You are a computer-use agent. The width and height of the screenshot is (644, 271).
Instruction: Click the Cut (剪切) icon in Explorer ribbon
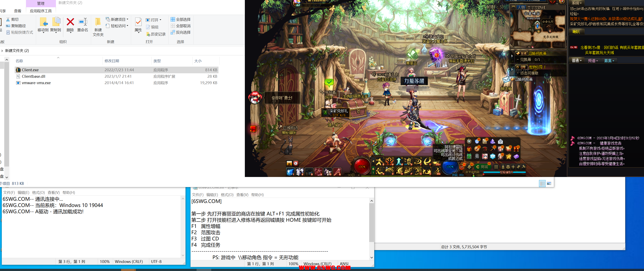[8, 19]
